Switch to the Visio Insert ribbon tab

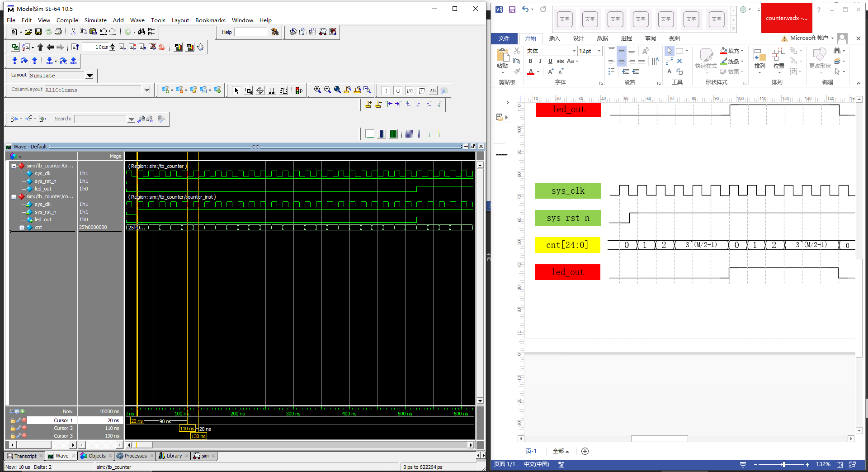point(554,38)
